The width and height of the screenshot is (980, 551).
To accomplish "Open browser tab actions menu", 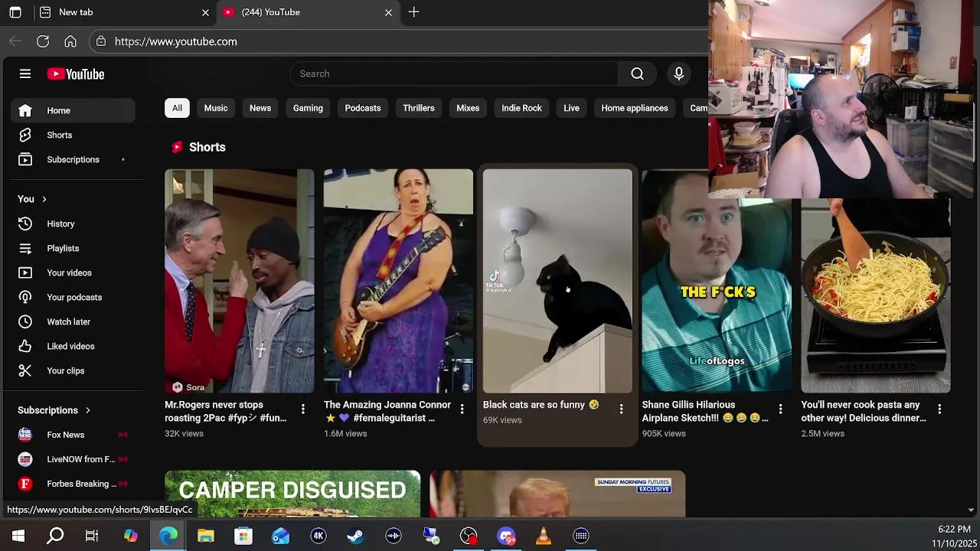I will (x=15, y=12).
